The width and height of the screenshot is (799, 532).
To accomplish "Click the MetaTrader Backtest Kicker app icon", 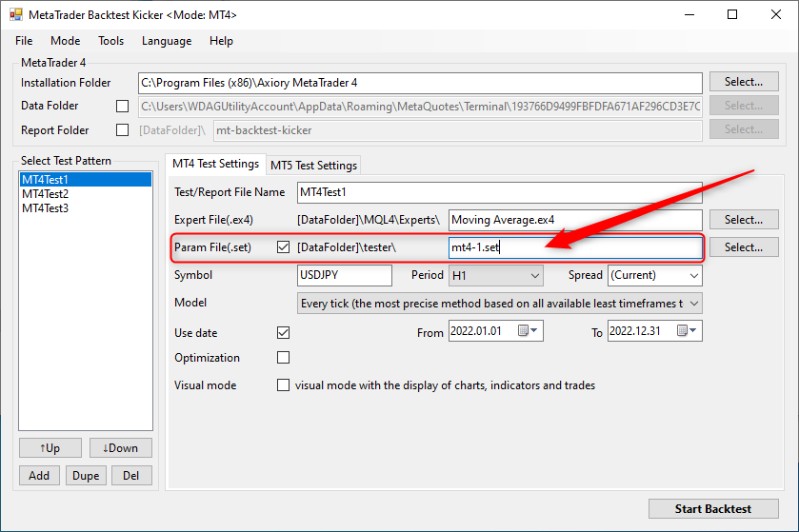I will point(16,14).
